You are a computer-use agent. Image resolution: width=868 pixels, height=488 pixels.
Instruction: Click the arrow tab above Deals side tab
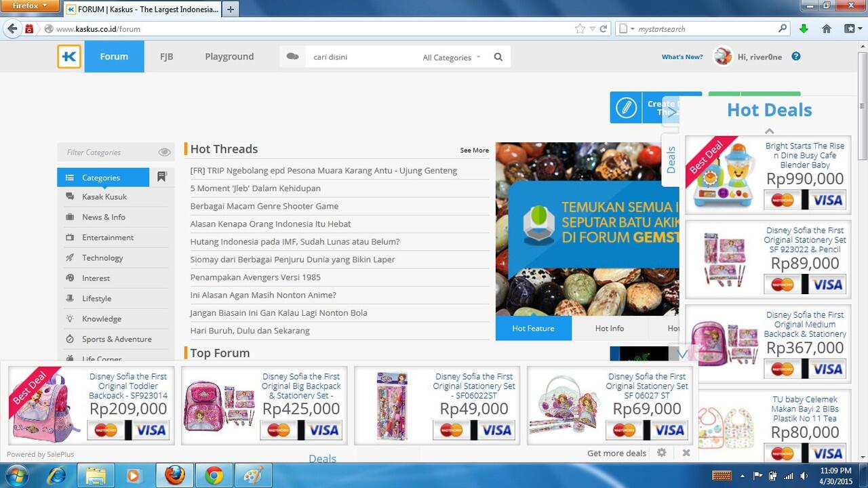[x=670, y=112]
